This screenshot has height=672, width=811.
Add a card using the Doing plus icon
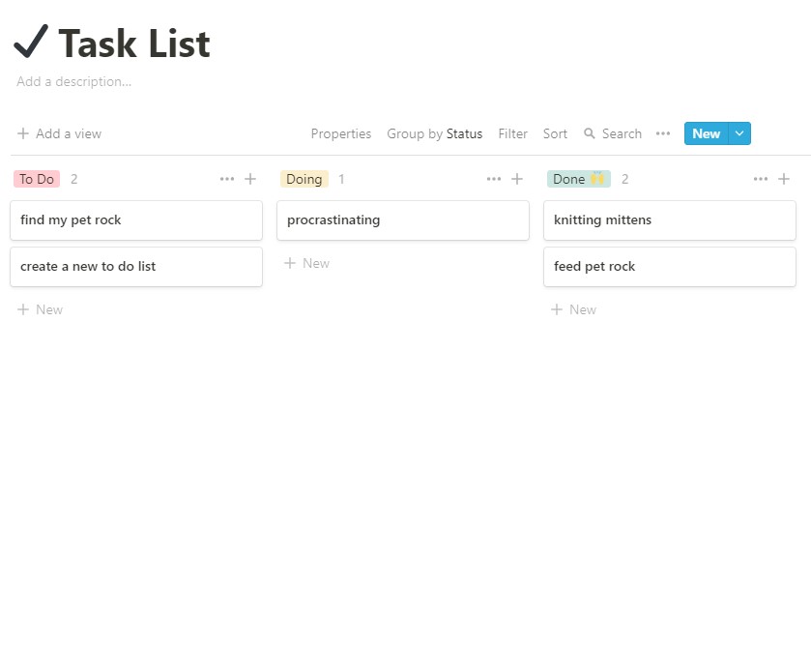point(517,179)
